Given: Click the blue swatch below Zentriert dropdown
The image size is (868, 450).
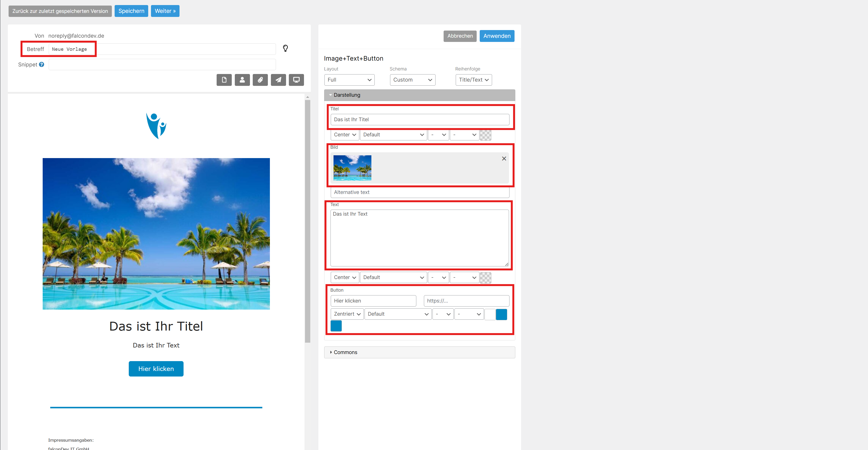Looking at the screenshot, I should coord(336,326).
